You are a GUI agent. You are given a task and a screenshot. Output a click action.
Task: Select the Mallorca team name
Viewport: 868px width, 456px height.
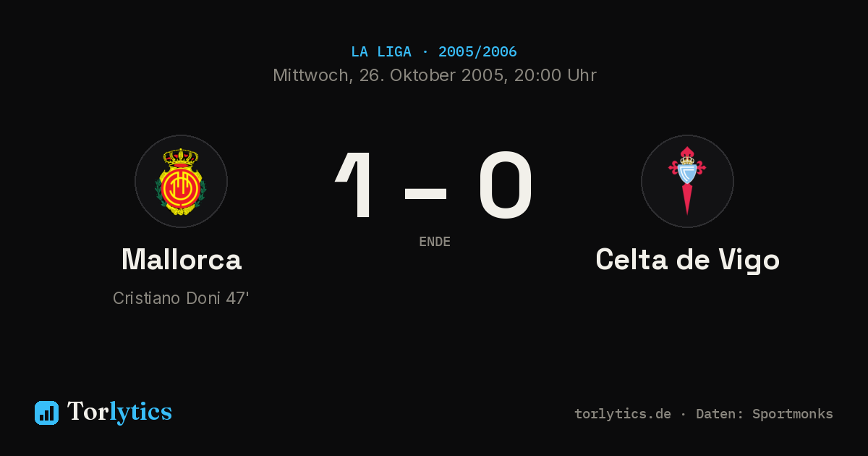[x=181, y=259]
